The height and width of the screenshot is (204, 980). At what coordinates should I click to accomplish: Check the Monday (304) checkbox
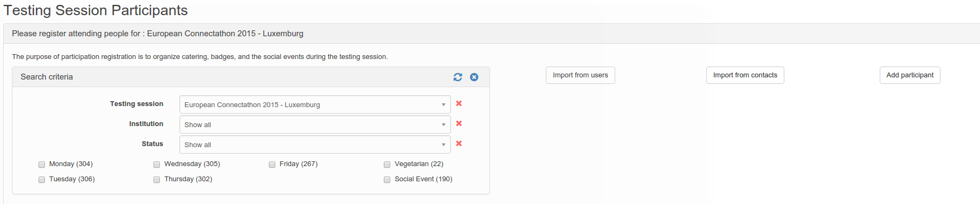click(42, 164)
